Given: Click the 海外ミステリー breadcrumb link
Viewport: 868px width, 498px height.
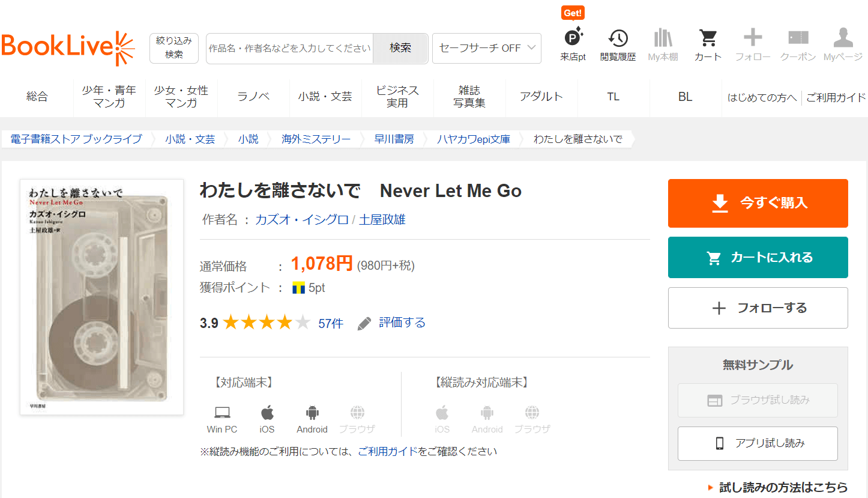Looking at the screenshot, I should [316, 139].
